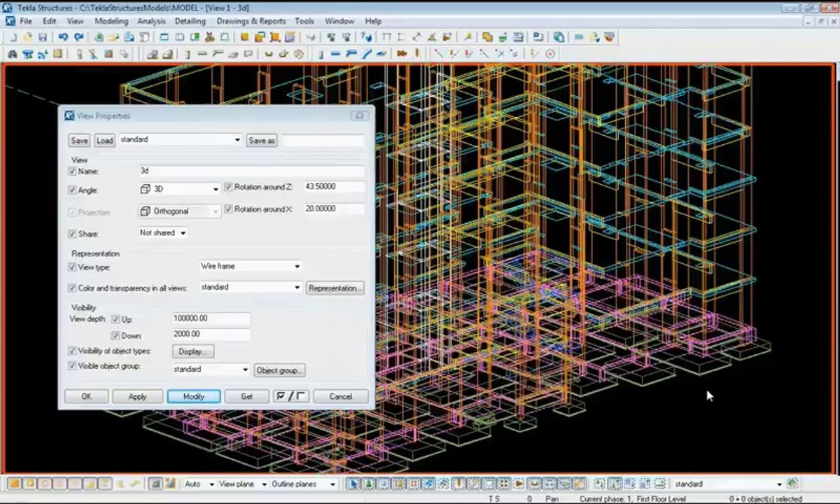The width and height of the screenshot is (840, 504).
Task: Open the Tools menu
Action: pyautogui.click(x=304, y=21)
